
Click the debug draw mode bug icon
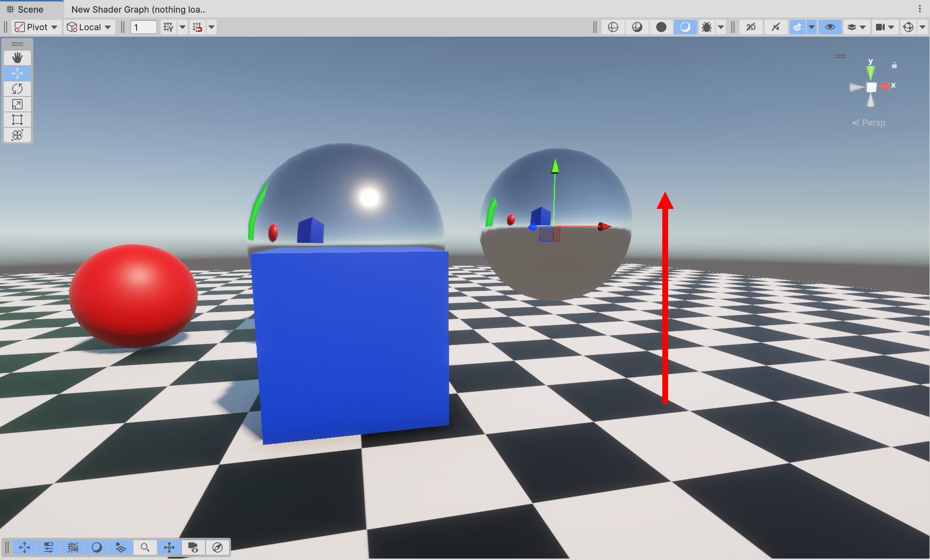click(706, 27)
